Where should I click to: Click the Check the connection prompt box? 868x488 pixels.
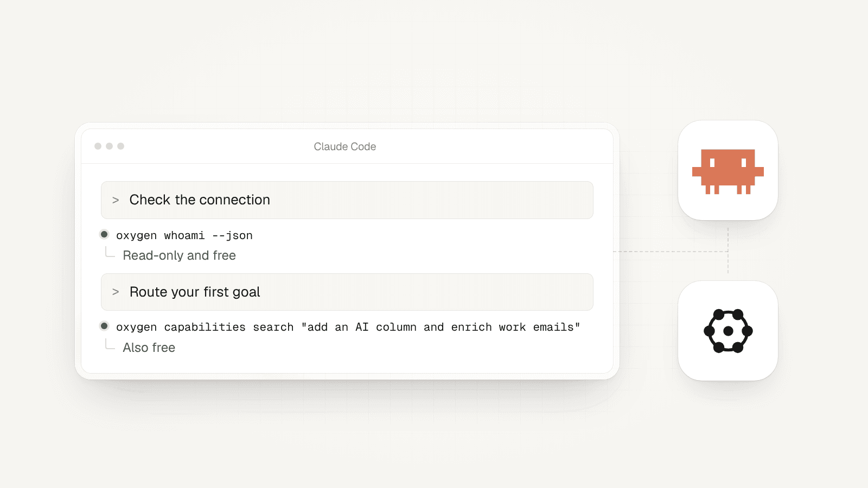[x=347, y=200]
